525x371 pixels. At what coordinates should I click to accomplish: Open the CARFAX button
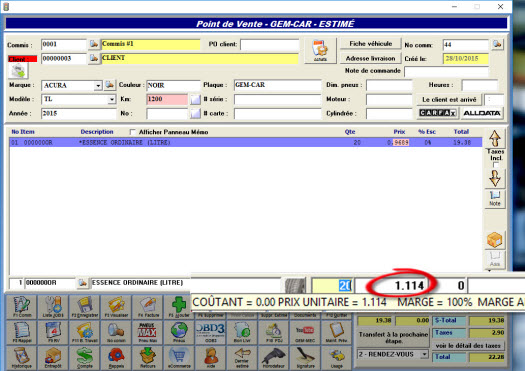click(438, 113)
